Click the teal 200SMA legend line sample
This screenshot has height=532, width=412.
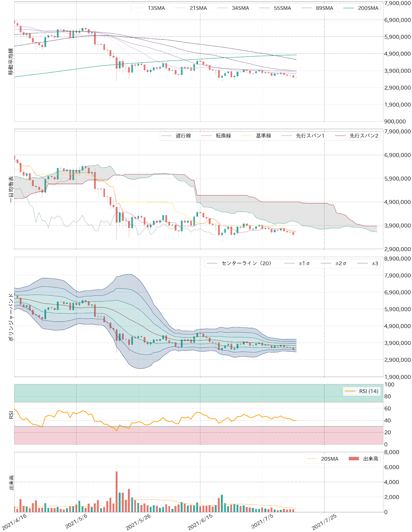coord(349,8)
